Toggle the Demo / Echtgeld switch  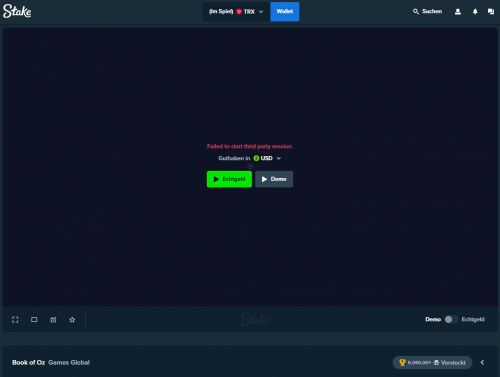(451, 319)
